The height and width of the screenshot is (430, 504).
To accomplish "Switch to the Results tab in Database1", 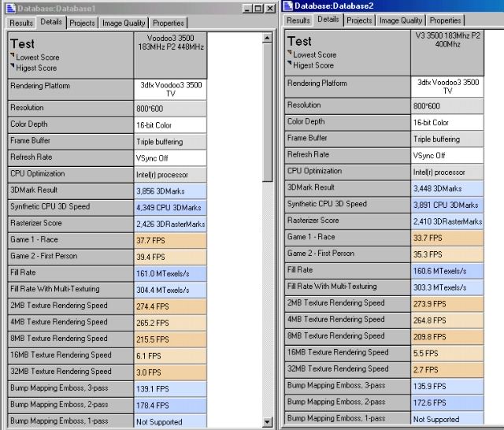I will click(x=22, y=23).
